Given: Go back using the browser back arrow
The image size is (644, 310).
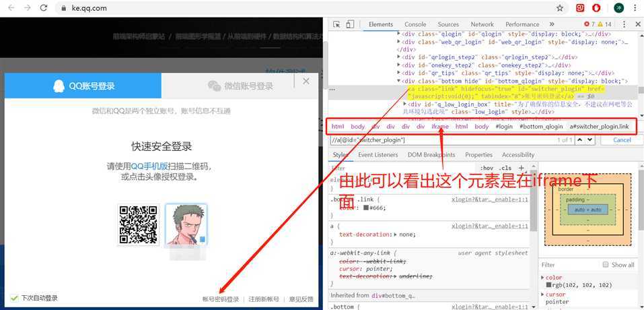Looking at the screenshot, I should (11, 8).
